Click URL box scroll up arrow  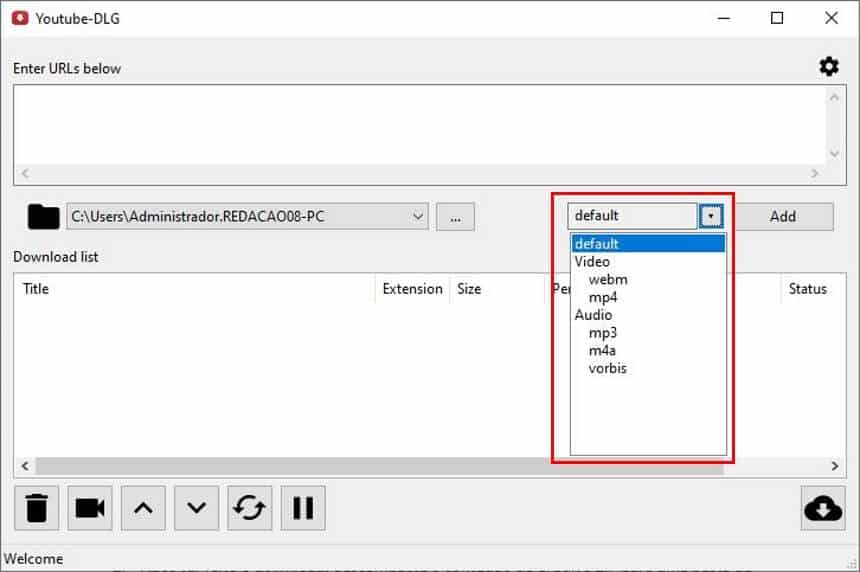tap(834, 97)
